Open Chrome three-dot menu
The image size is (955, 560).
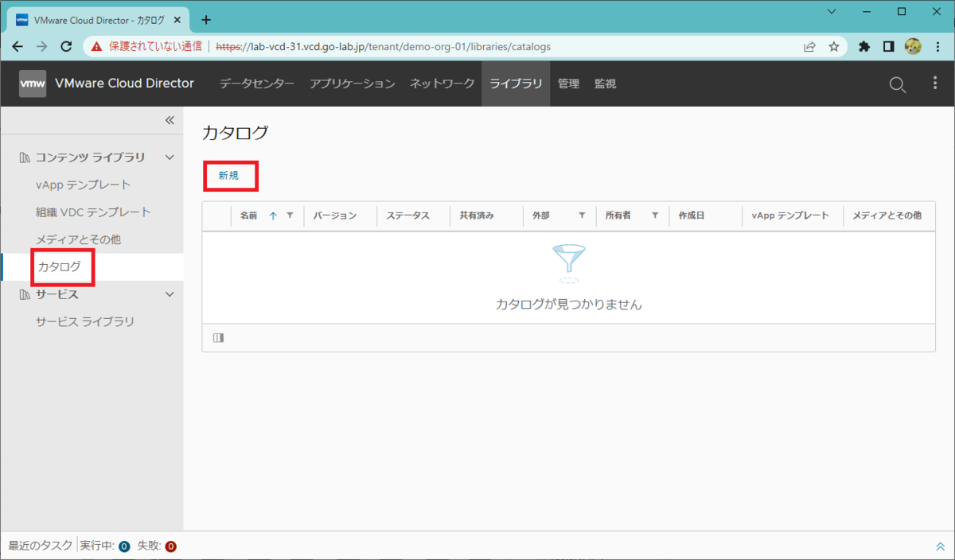(x=937, y=47)
